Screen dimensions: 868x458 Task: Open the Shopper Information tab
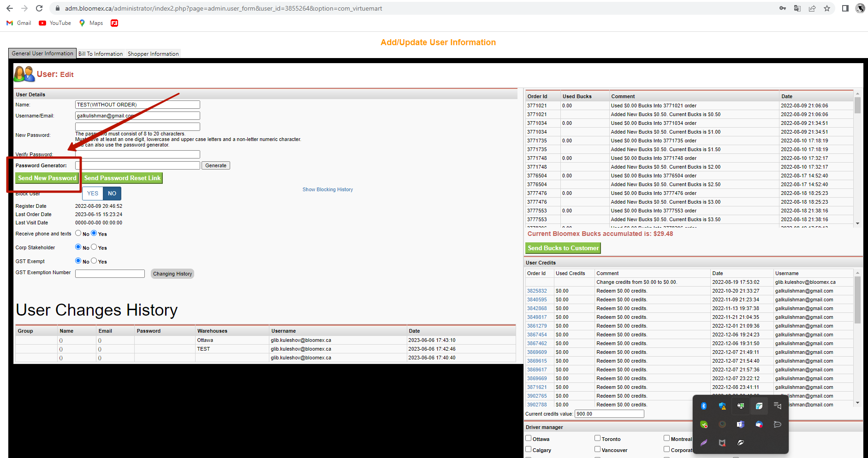pos(153,54)
